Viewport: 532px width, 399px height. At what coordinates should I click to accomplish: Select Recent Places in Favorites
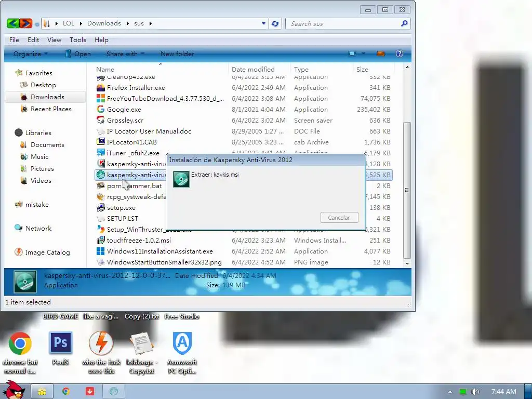[51, 109]
